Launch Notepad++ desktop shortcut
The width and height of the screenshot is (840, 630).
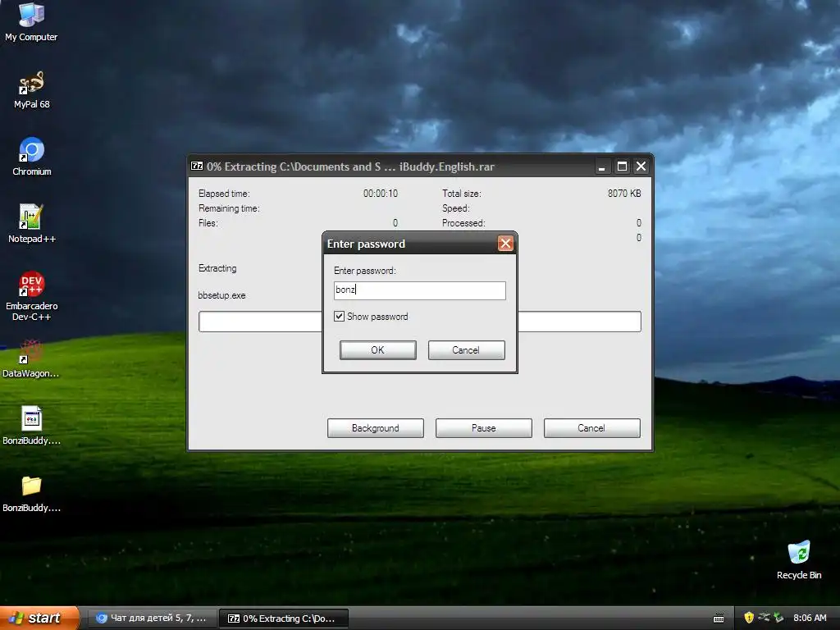pos(31,223)
